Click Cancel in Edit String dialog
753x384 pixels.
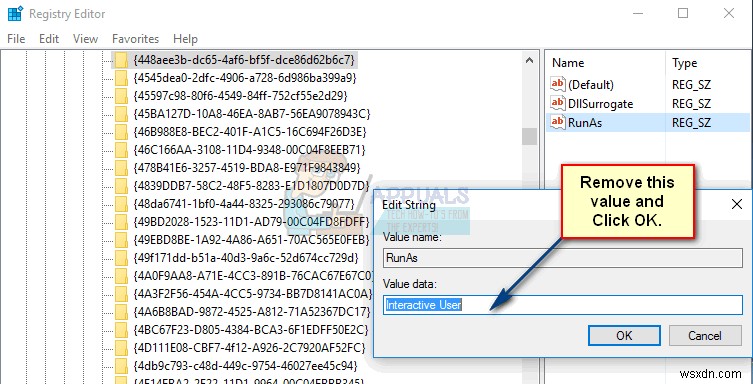[705, 335]
